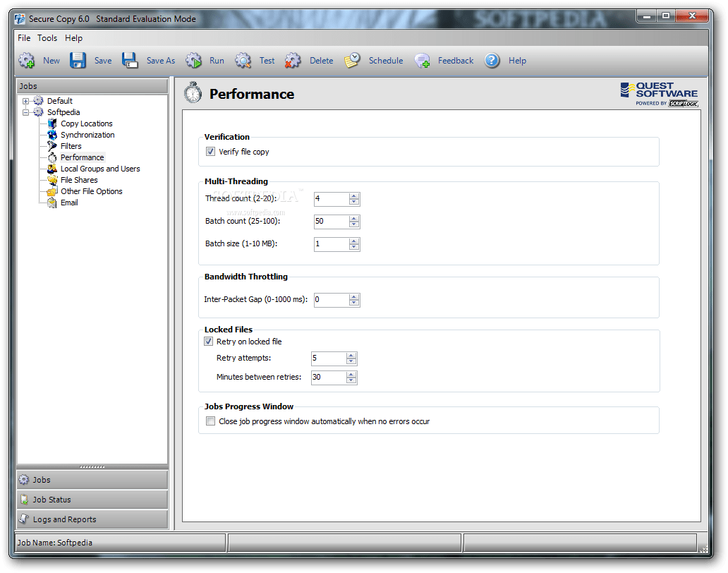Increase Thread count with spinner arrow
Viewport: 728px width, 573px height.
pyautogui.click(x=353, y=196)
